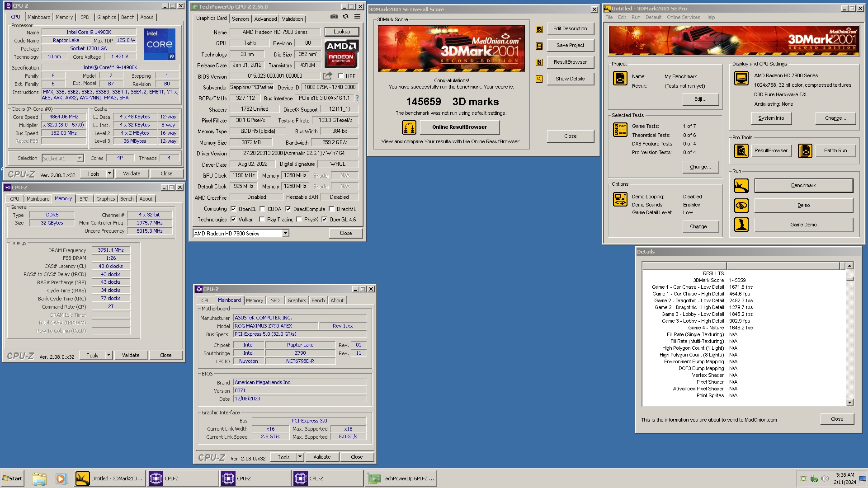
Task: Open GPU selection dropdown in GPU-Z
Action: click(x=285, y=234)
